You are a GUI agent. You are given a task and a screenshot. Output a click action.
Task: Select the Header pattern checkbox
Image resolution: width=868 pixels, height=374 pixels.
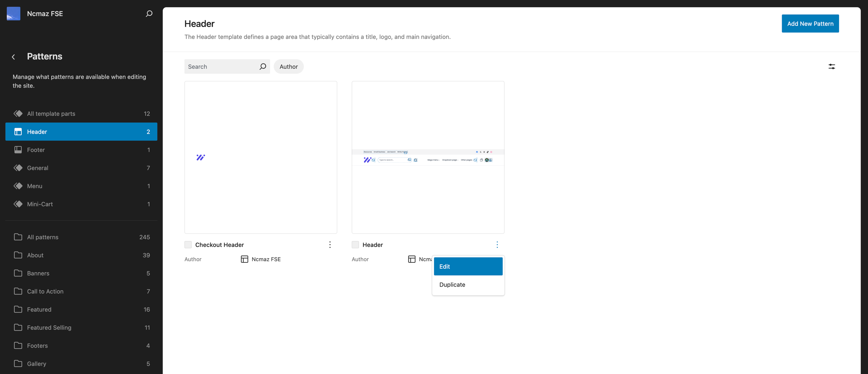coord(355,245)
